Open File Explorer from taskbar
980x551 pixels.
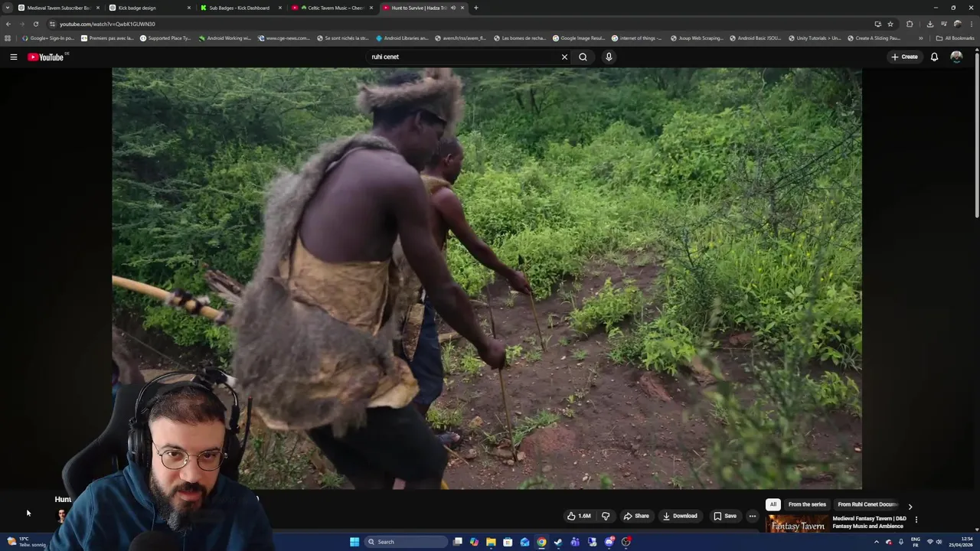491,542
